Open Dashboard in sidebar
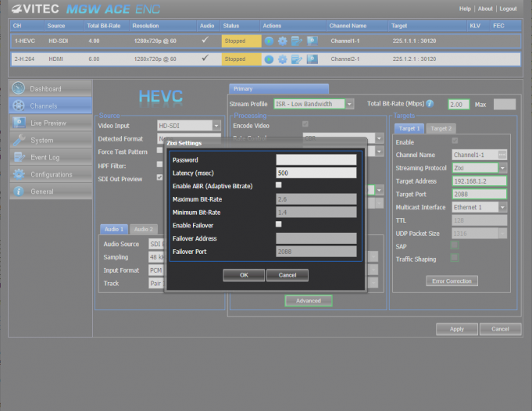532x411 pixels. [x=51, y=88]
